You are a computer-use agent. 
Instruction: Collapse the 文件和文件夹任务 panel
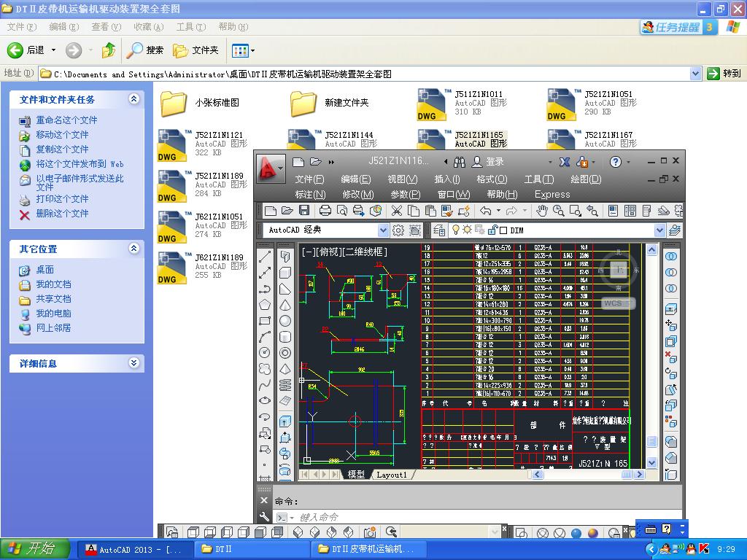click(134, 99)
